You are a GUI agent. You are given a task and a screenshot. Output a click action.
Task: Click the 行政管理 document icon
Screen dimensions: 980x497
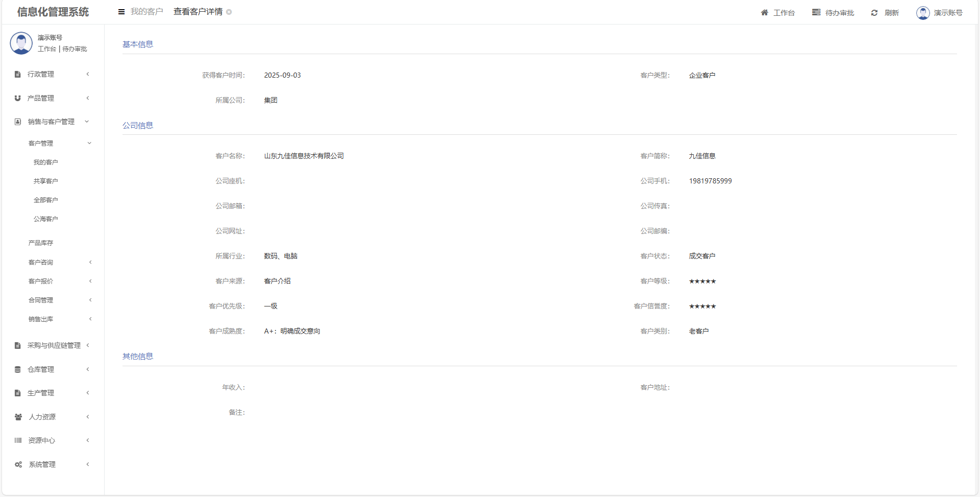(x=18, y=75)
